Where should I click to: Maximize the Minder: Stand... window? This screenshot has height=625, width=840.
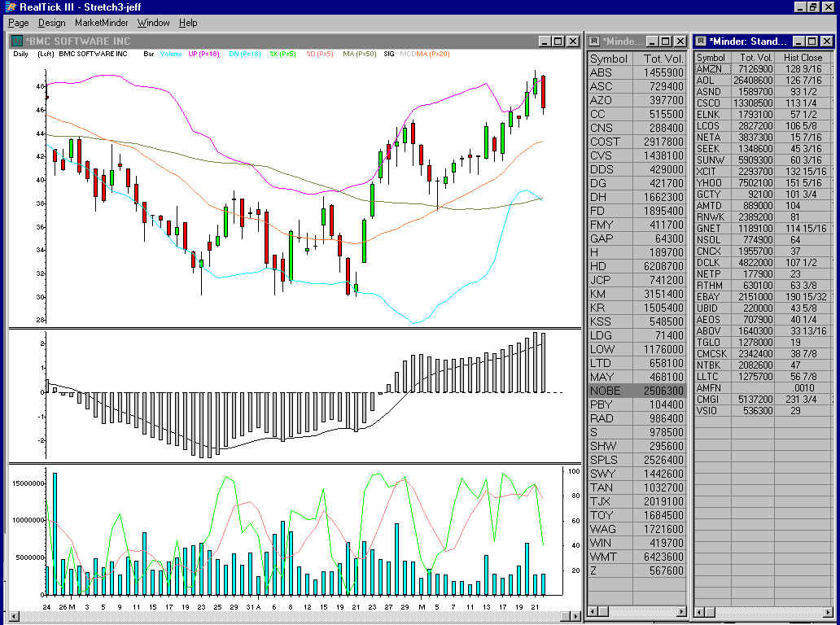[812, 42]
